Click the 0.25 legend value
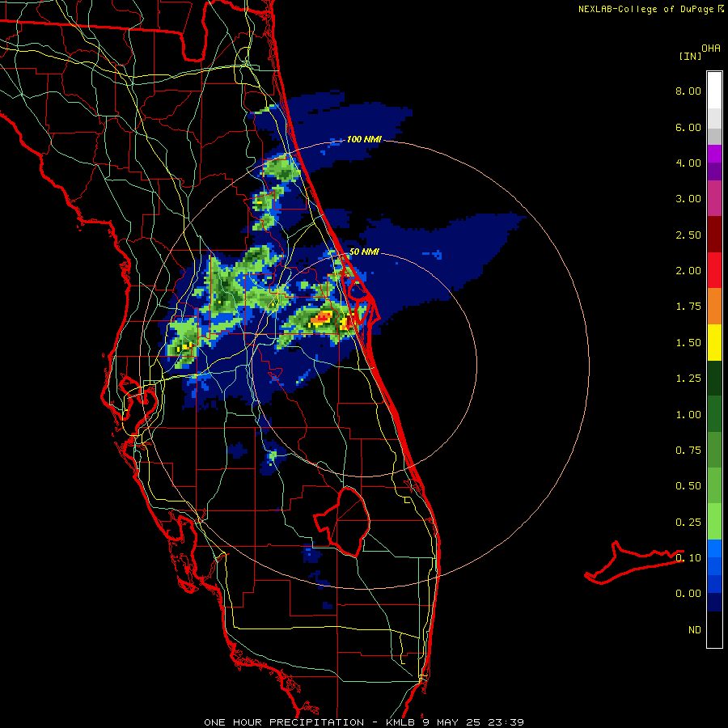 click(688, 523)
